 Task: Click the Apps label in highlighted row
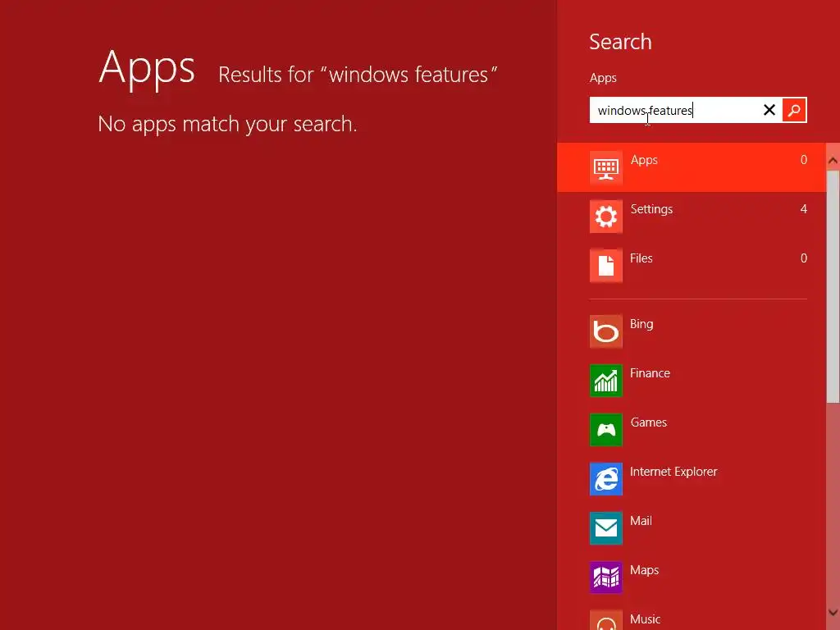tap(644, 160)
